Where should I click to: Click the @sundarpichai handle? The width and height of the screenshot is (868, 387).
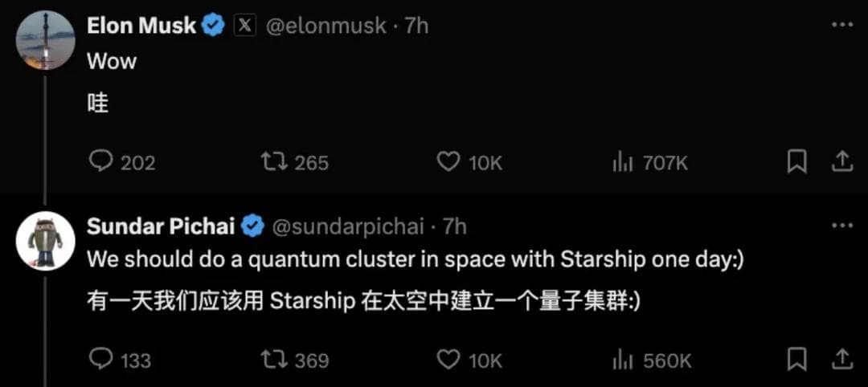348,226
